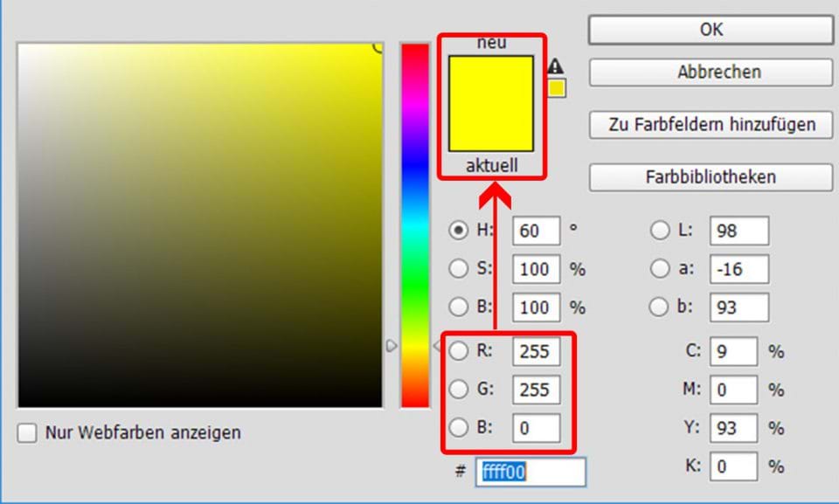The image size is (839, 504).
Task: Select the S radio button
Action: [458, 269]
